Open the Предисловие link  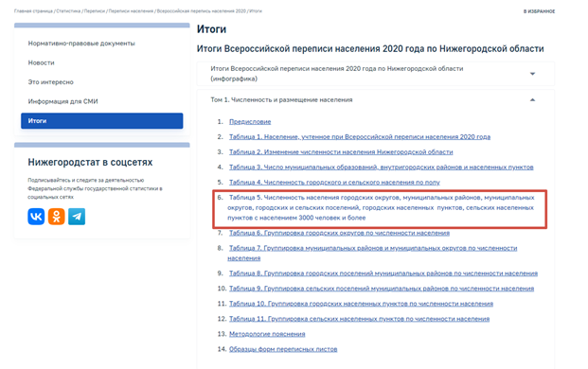click(250, 122)
